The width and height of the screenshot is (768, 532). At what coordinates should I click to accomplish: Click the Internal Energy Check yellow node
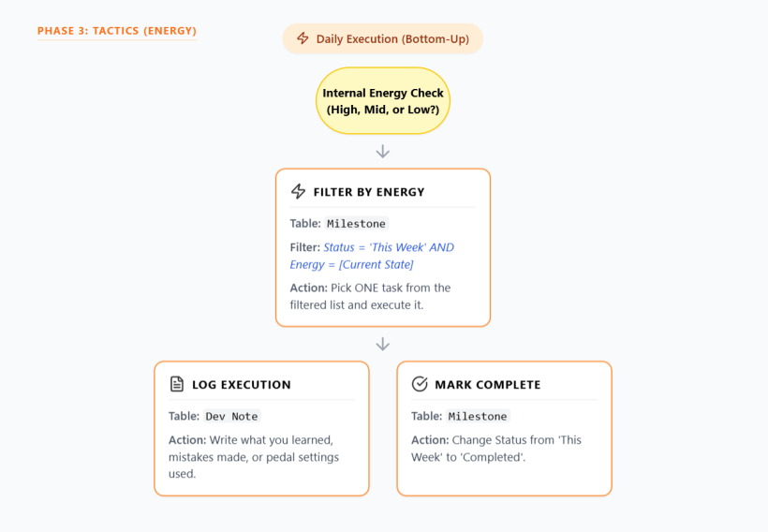click(382, 101)
